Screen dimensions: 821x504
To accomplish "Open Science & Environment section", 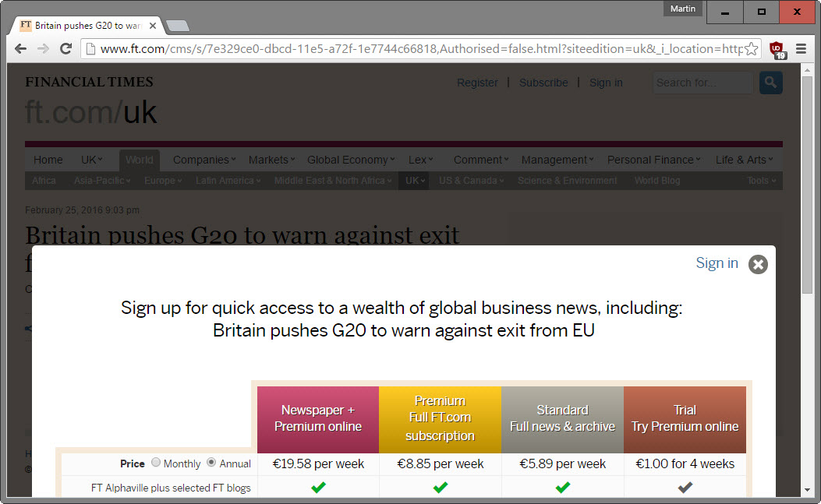I will click(x=567, y=181).
